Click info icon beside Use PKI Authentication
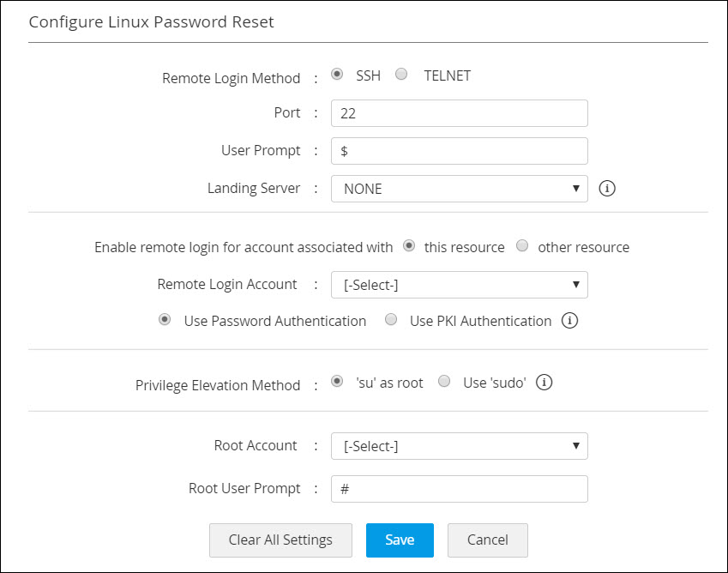728x573 pixels. pos(569,321)
